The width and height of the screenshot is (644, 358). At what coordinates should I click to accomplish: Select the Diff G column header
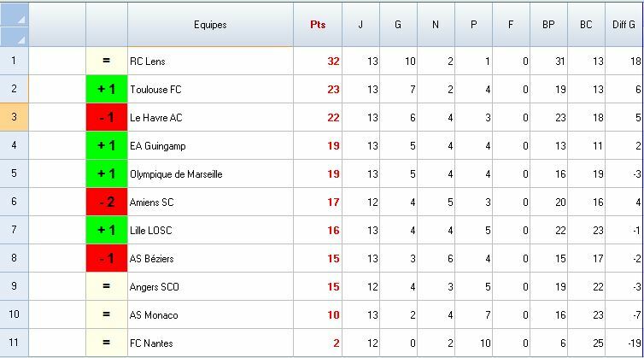point(624,26)
